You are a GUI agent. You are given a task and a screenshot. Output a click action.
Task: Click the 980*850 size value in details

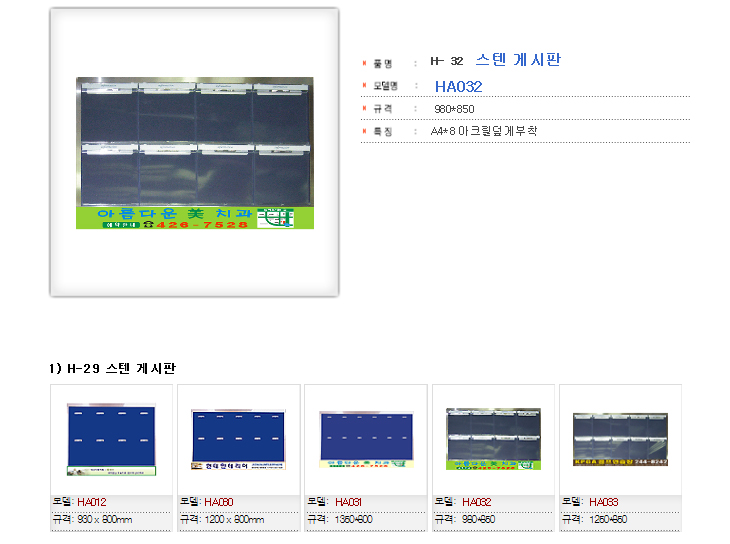454,109
